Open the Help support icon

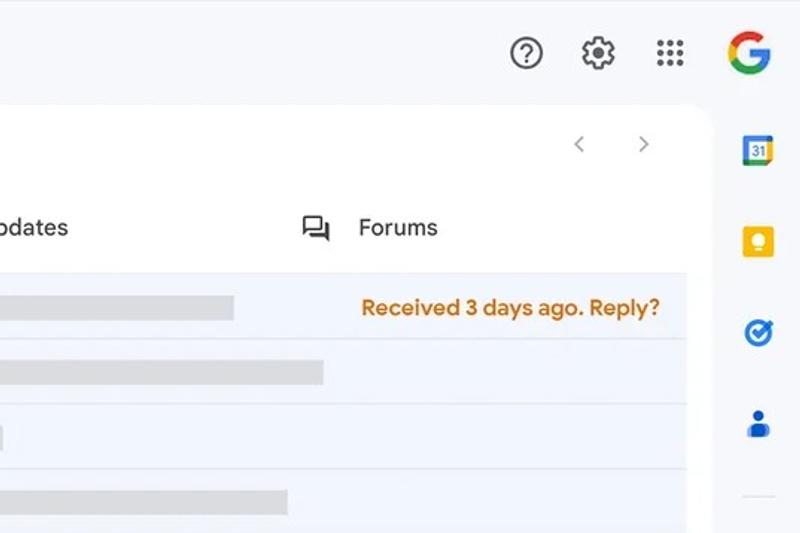click(x=526, y=53)
